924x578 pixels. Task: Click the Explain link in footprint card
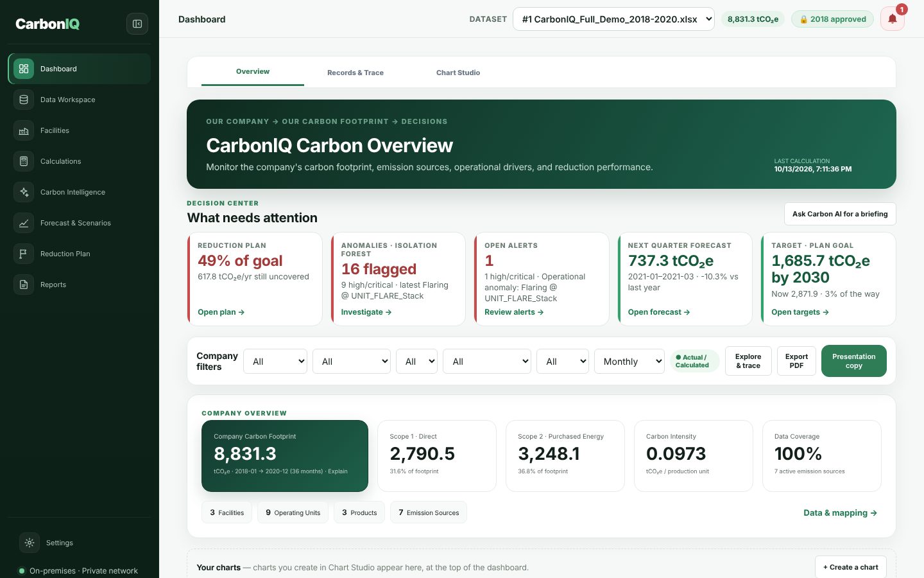[x=338, y=471]
